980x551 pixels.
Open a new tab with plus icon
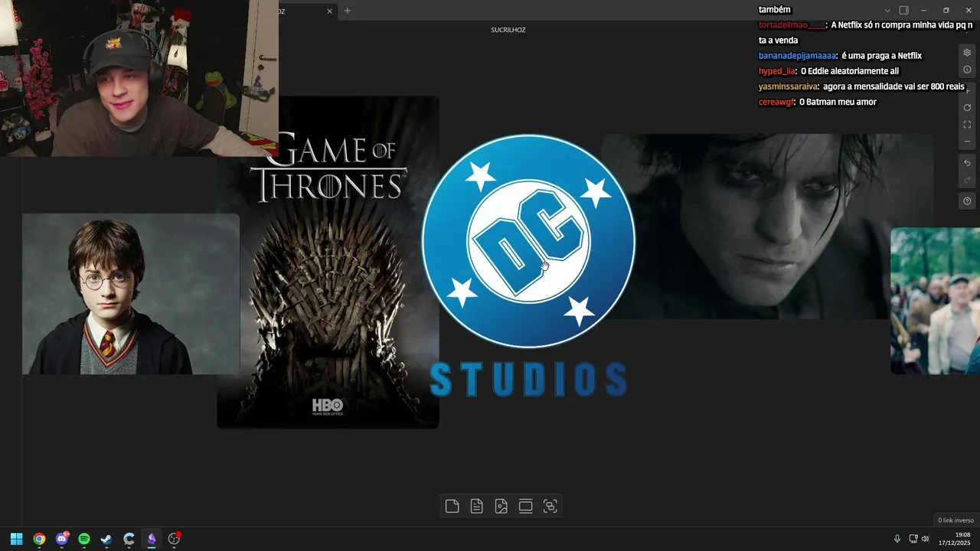tap(347, 11)
